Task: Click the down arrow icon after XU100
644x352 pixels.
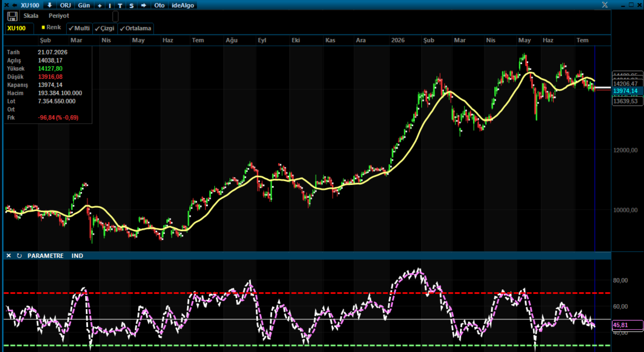Action: point(50,5)
